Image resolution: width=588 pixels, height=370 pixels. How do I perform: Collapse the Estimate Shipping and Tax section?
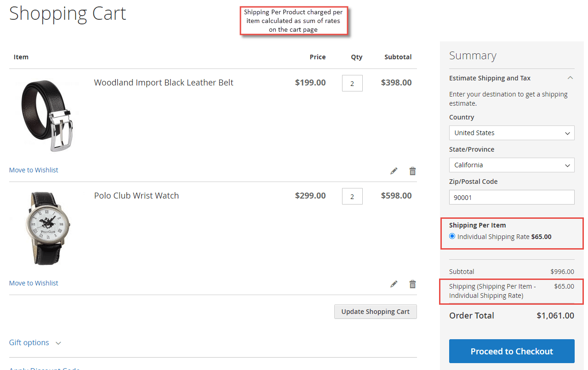coord(570,78)
